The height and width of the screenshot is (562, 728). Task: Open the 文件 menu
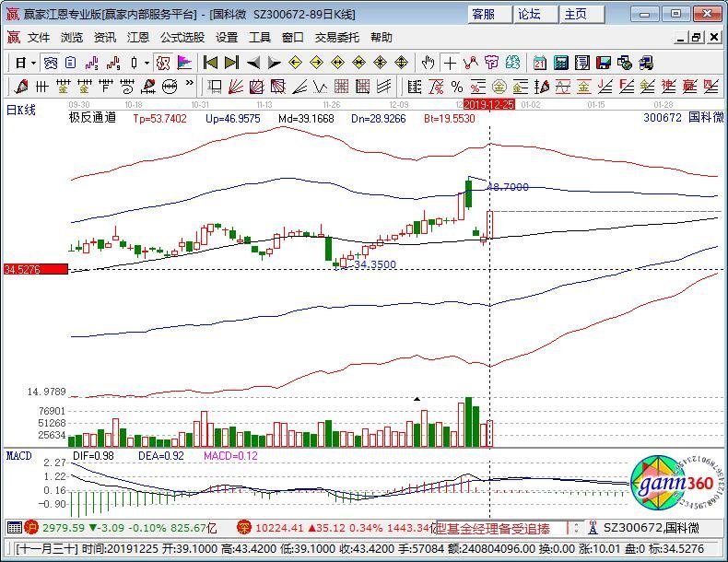click(x=39, y=38)
